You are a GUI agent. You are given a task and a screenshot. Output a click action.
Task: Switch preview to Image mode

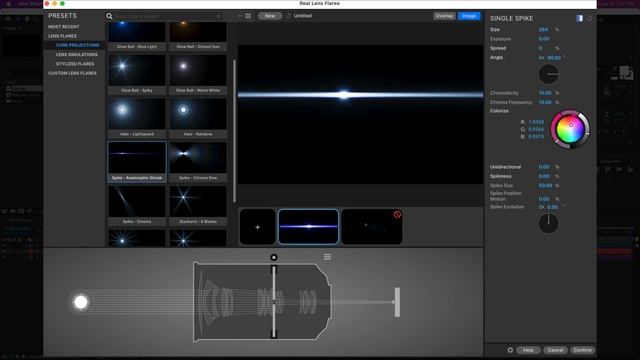[x=469, y=16]
